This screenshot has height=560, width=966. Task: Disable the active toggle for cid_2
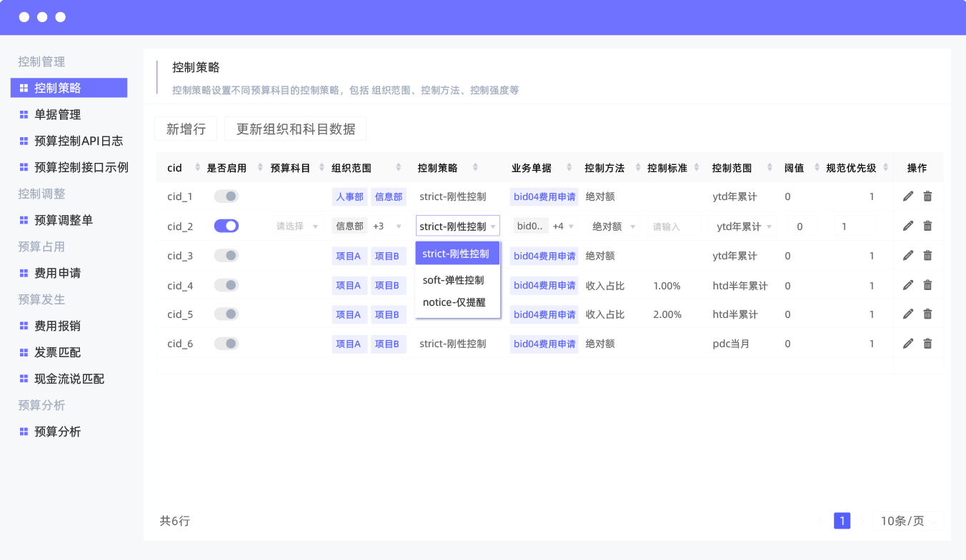point(226,226)
